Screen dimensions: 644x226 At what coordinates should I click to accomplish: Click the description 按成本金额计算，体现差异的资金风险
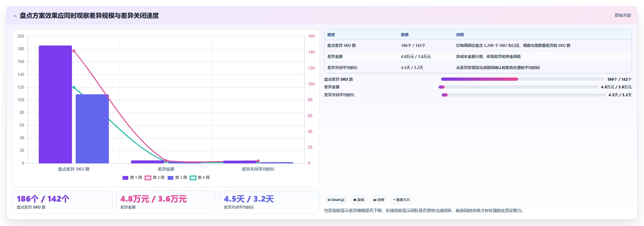tap(488, 57)
